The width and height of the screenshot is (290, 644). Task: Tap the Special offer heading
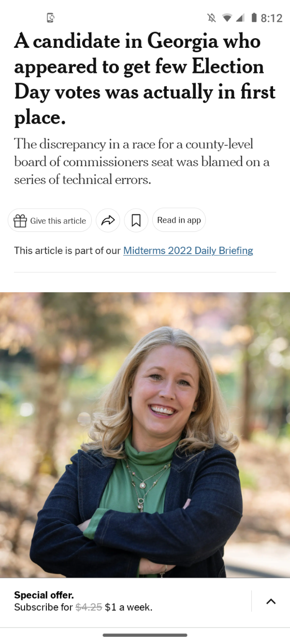tap(44, 595)
